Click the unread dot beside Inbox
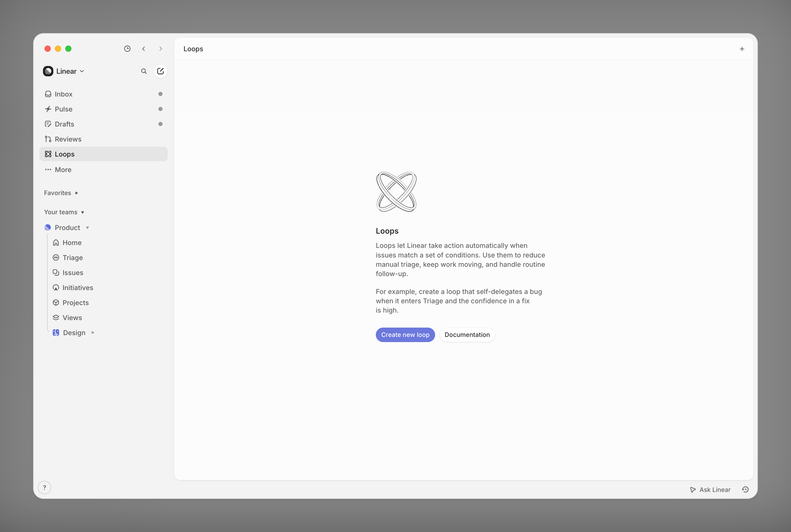791x532 pixels. pyautogui.click(x=160, y=94)
